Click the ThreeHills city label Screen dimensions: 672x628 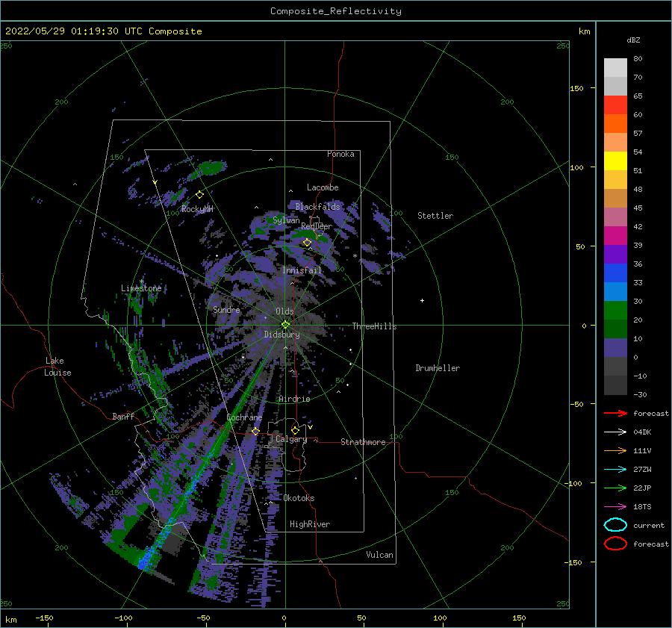click(x=375, y=326)
